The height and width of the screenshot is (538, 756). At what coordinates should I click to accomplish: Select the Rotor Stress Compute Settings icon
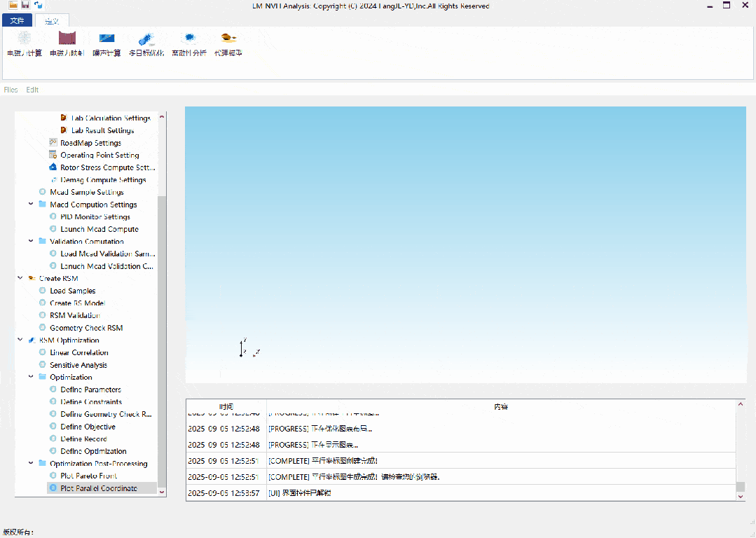(53, 167)
